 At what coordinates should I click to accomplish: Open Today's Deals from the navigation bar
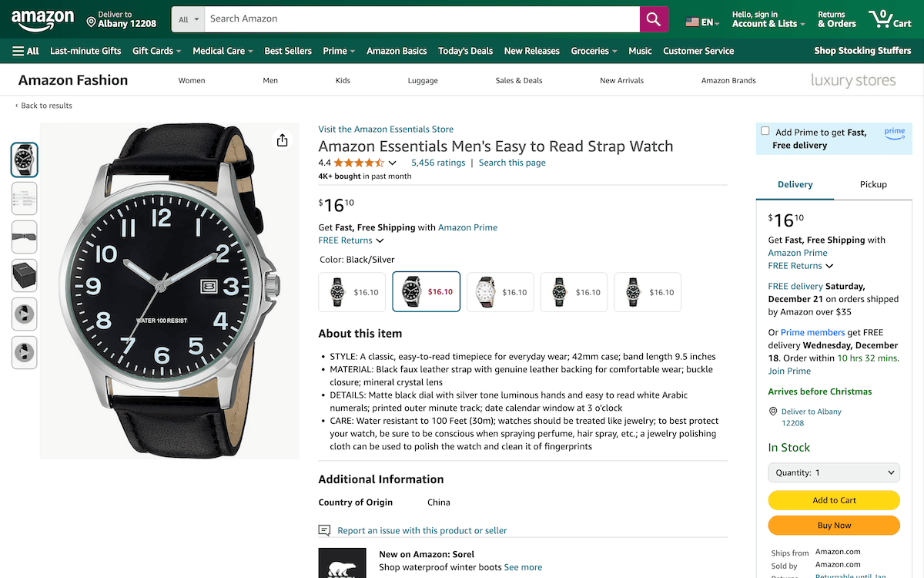tap(465, 51)
